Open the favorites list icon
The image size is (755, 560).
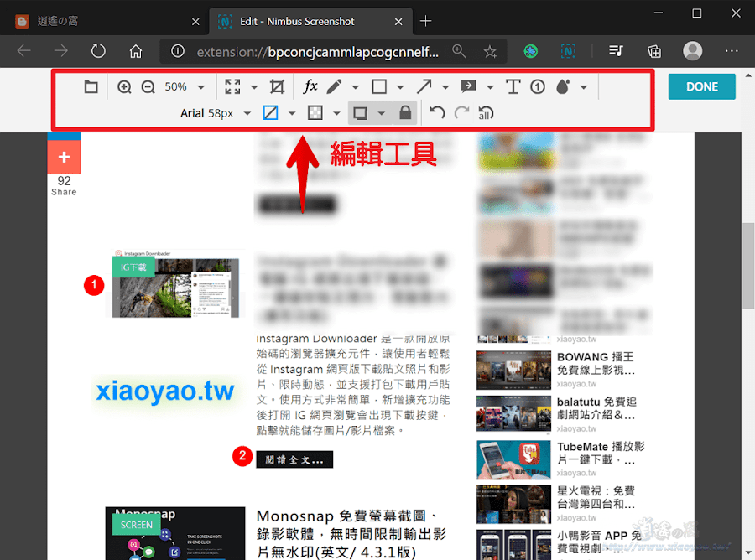pos(616,51)
